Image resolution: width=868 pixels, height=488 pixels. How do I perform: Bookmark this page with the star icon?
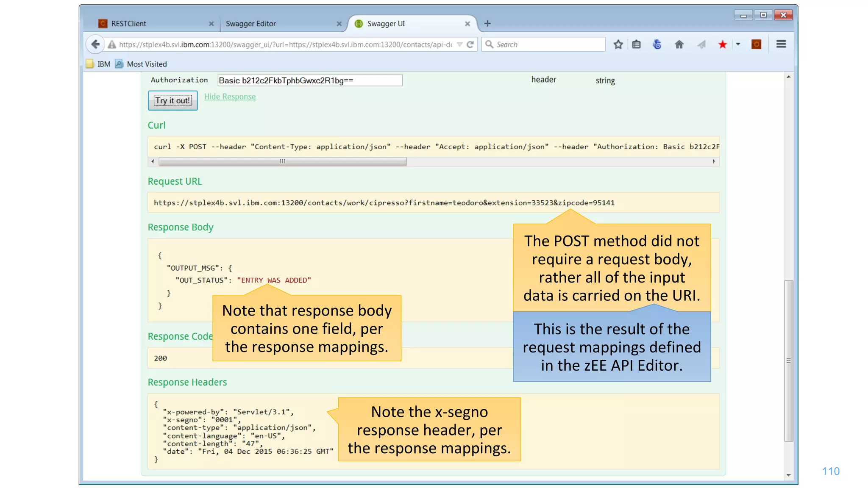[618, 44]
